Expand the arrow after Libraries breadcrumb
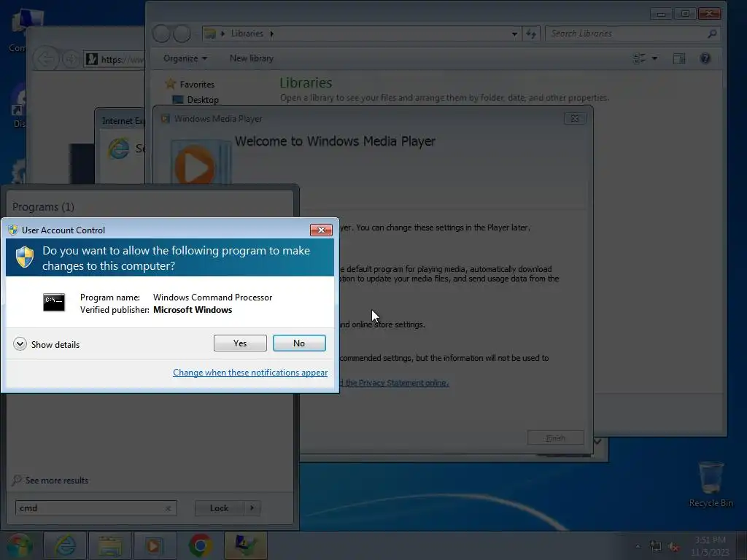 (x=272, y=34)
